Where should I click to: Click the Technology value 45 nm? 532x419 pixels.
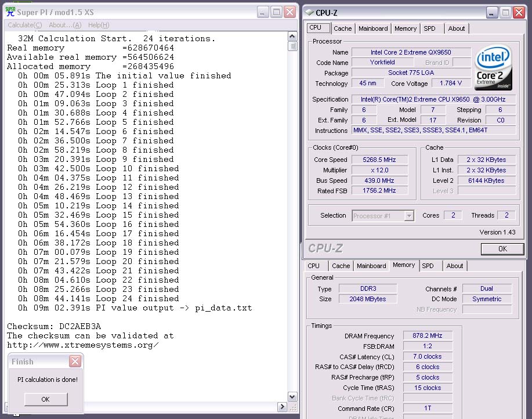367,84
